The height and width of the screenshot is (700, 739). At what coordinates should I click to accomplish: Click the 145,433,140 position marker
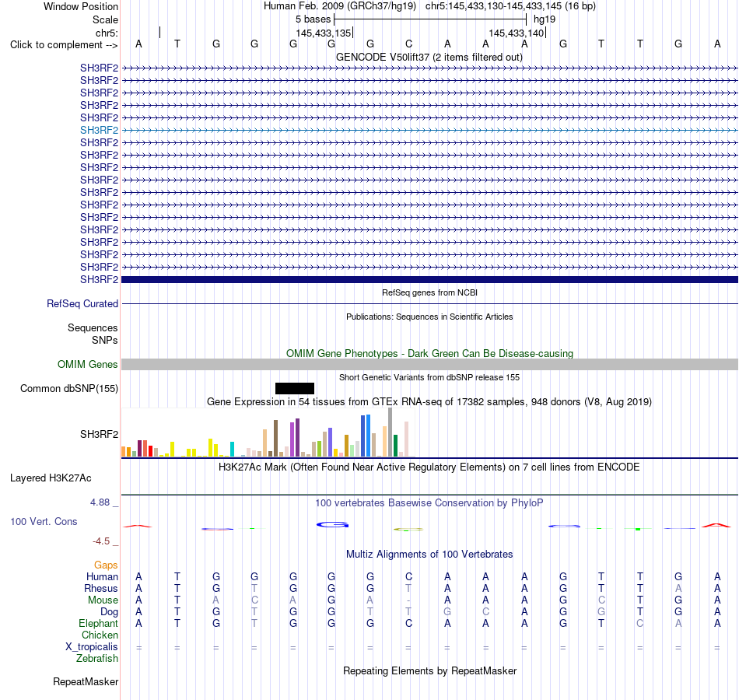pyautogui.click(x=516, y=33)
